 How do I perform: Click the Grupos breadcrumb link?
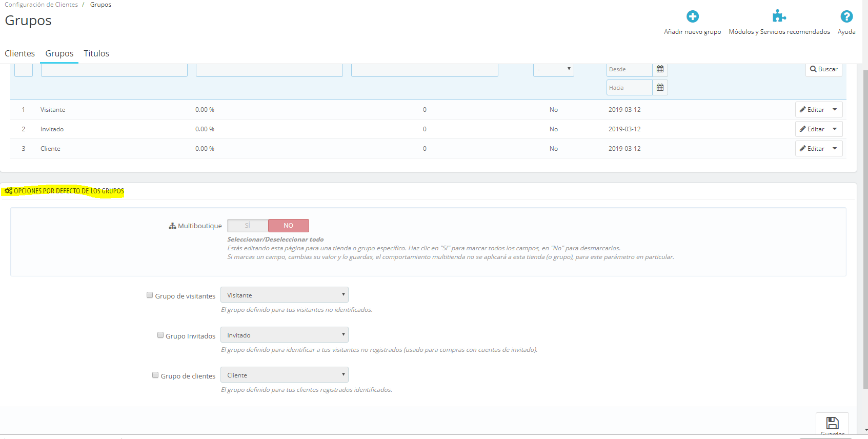[x=100, y=5]
